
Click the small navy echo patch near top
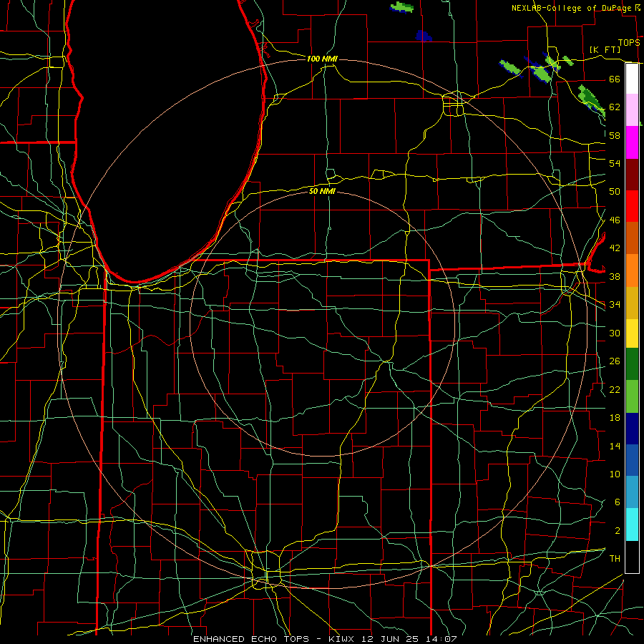423,36
